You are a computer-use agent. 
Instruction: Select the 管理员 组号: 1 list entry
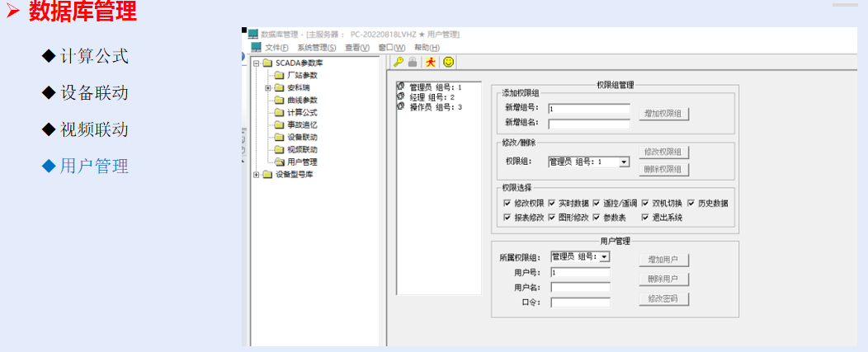point(435,87)
